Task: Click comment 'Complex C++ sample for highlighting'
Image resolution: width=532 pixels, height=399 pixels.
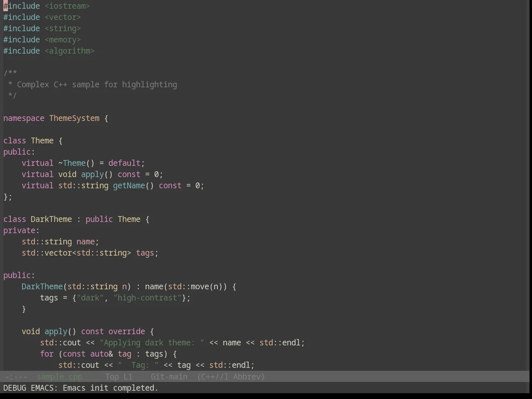Action: [x=97, y=84]
